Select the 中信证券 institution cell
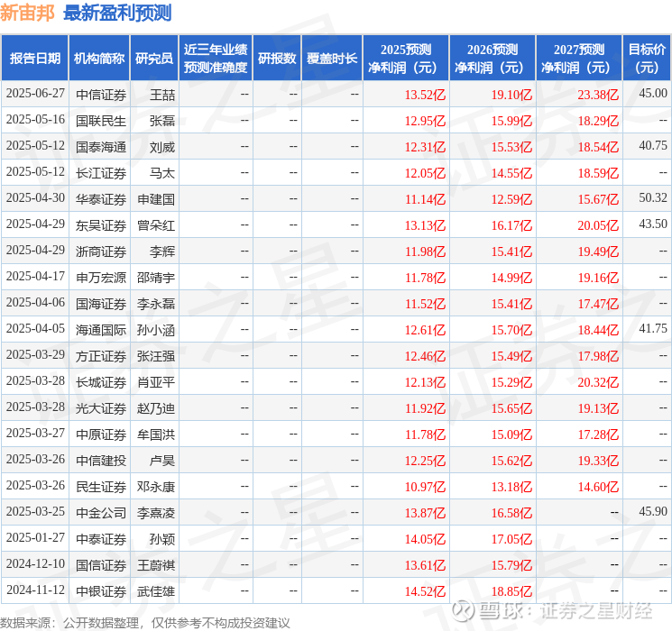672x631 pixels. (101, 95)
